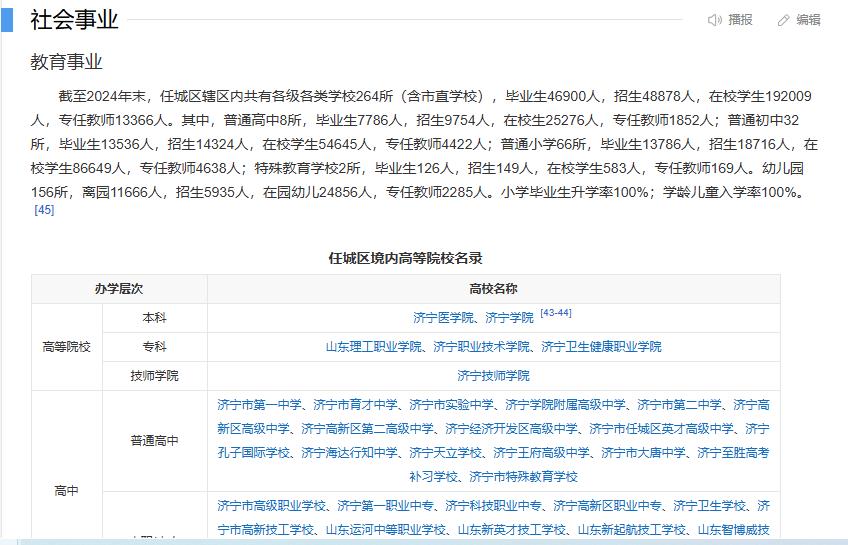The image size is (848, 545).
Task: Click 济宁市特殊教育学校 link
Action: pos(523,477)
